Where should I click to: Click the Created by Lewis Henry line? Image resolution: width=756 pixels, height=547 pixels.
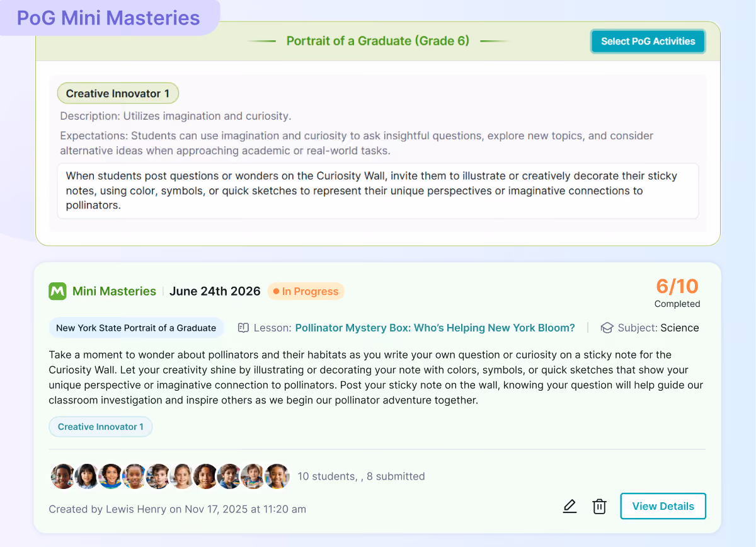point(177,509)
